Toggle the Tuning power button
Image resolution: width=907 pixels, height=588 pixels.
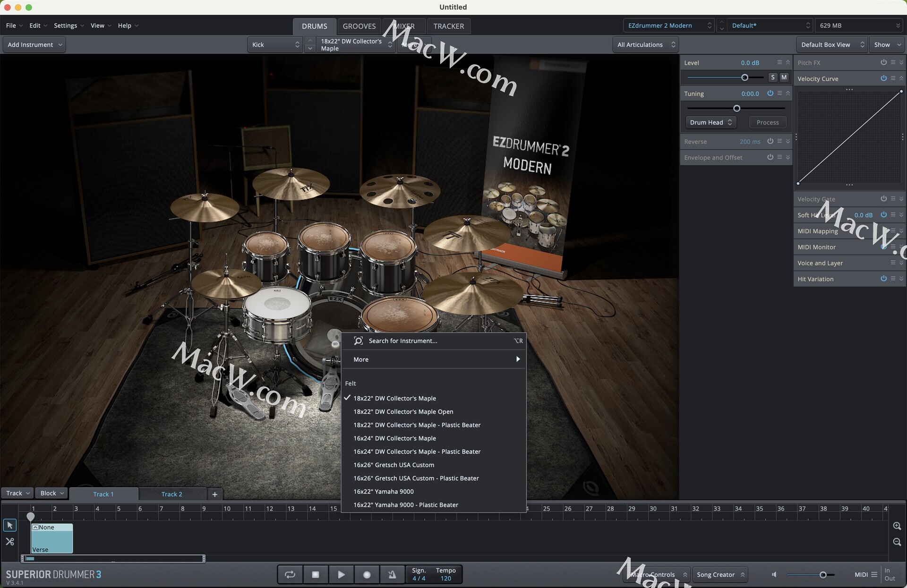pos(770,94)
